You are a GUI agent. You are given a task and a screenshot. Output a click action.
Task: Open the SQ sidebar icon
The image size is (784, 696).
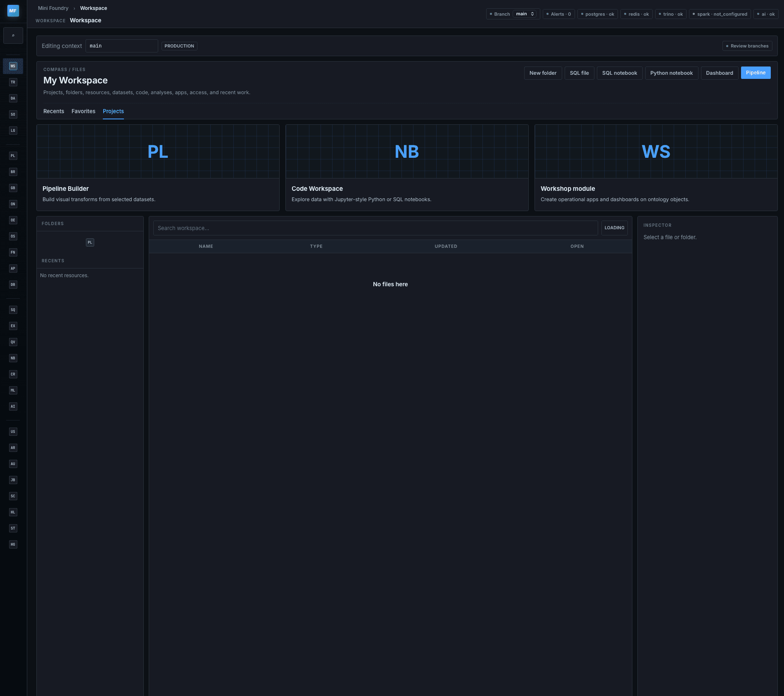click(x=13, y=310)
